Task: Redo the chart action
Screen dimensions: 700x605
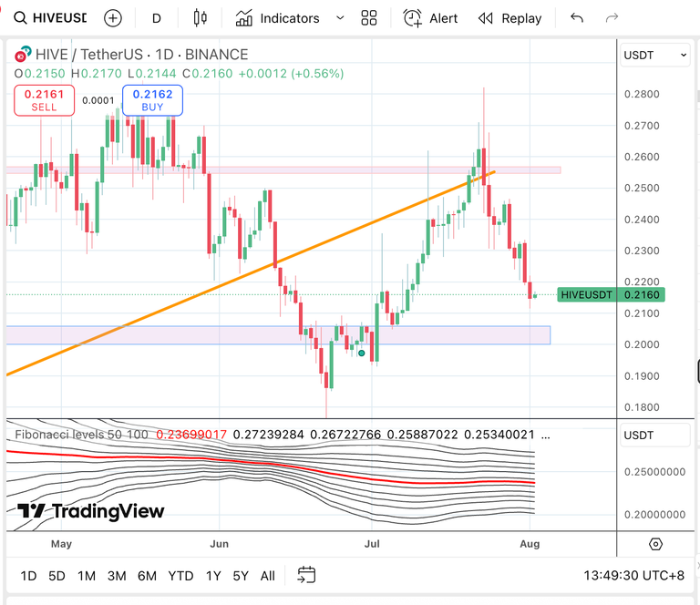Action: (x=612, y=18)
